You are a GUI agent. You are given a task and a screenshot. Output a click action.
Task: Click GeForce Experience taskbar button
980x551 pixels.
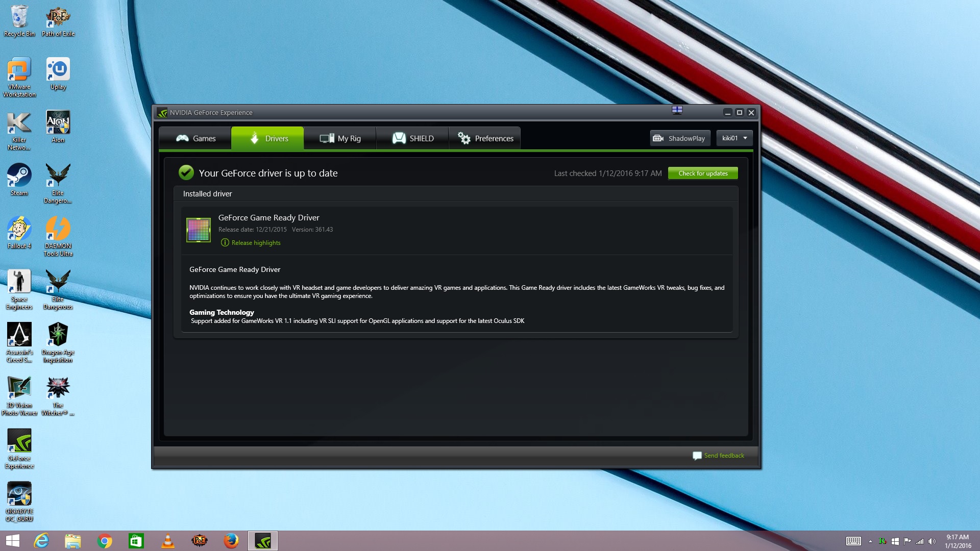(263, 541)
